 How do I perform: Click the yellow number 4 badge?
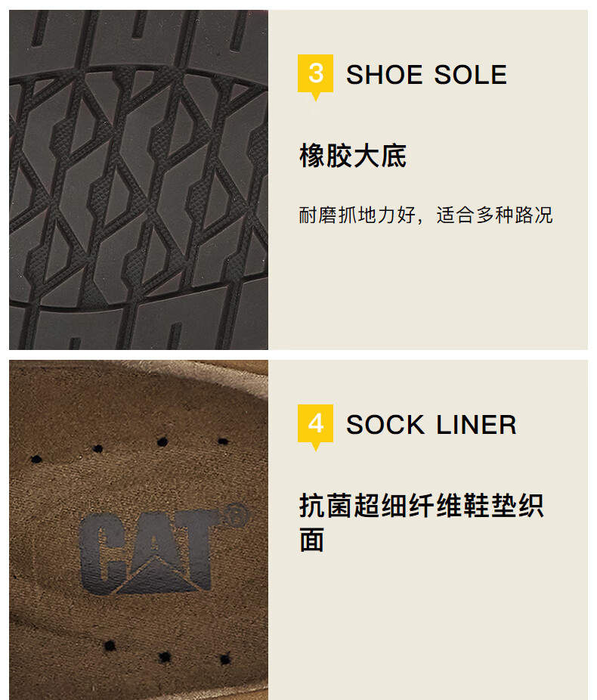tap(315, 423)
